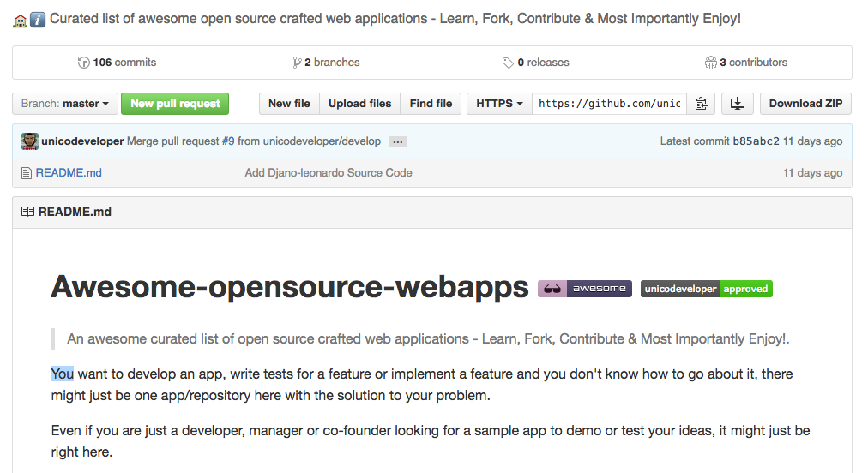This screenshot has width=868, height=473.
Task: Click the awesome badge with sunglasses
Action: [x=584, y=289]
